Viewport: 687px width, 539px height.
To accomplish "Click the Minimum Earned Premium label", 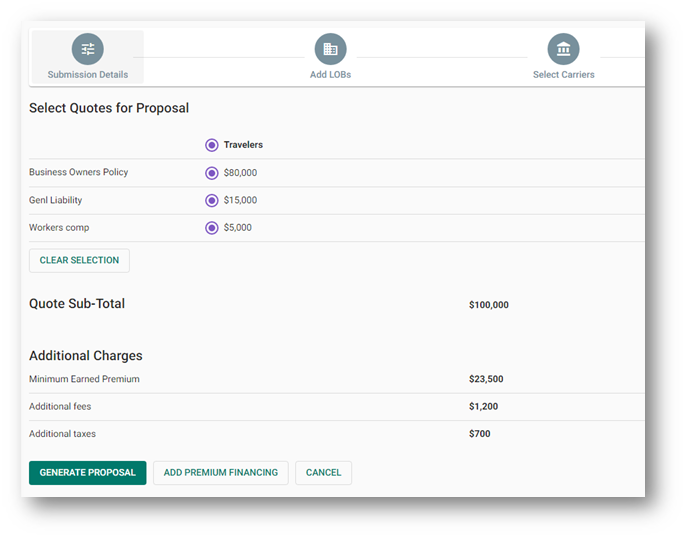I will (84, 379).
